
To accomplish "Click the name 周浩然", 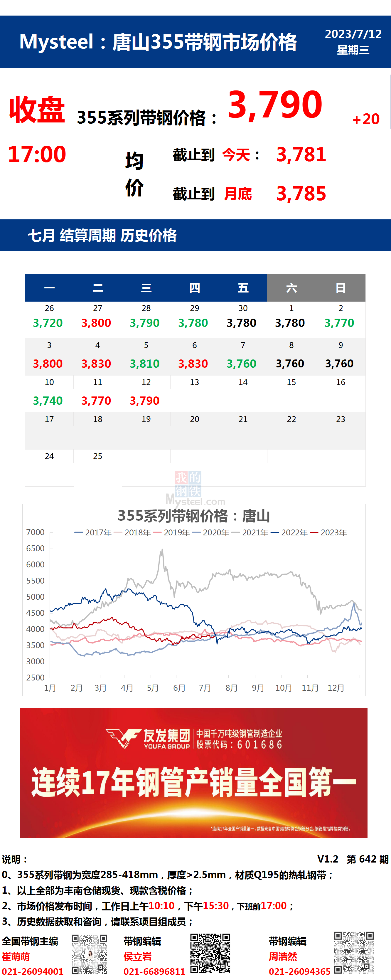I will [283, 957].
